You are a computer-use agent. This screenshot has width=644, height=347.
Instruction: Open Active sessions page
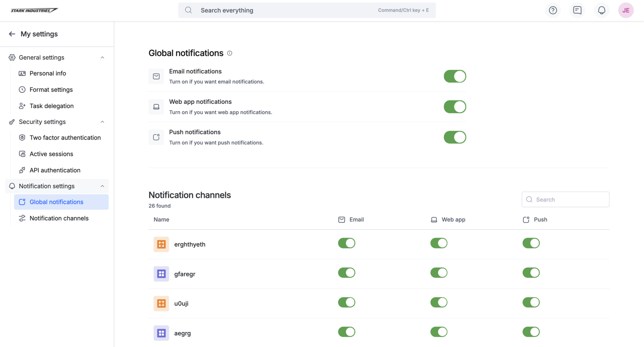(61, 154)
